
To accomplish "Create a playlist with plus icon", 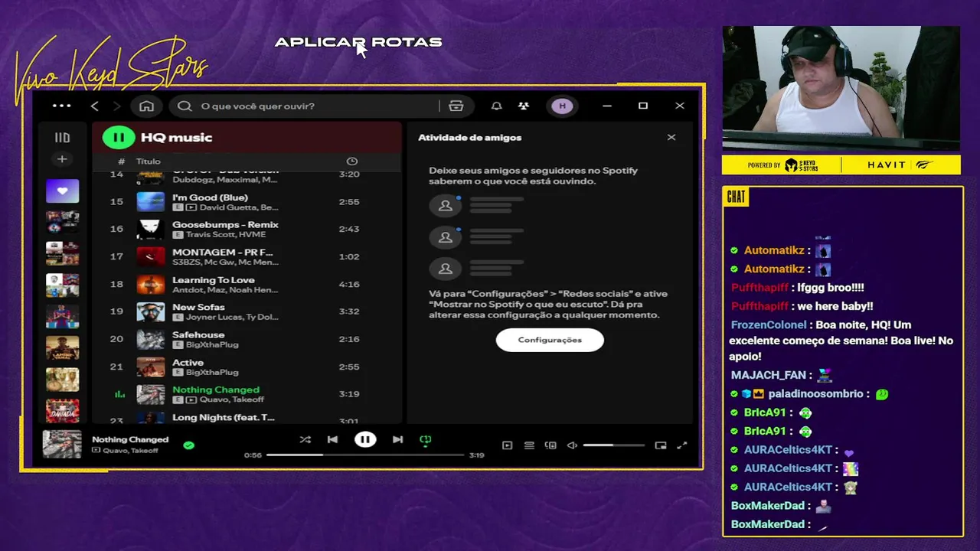I will click(62, 159).
